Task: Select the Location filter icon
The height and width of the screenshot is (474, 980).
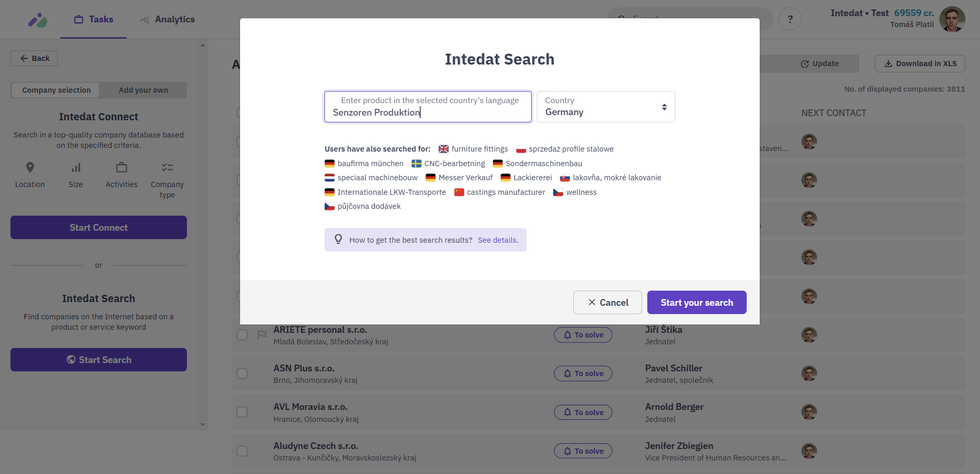Action: tap(30, 167)
